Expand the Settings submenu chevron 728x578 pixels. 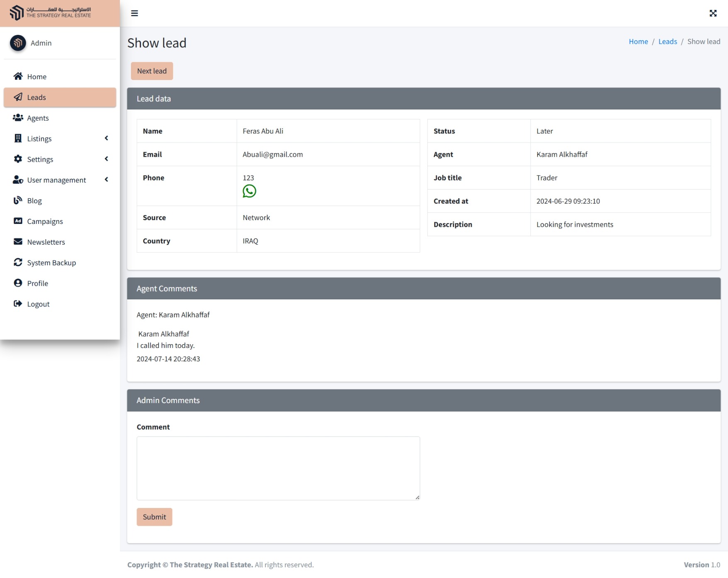[106, 159]
